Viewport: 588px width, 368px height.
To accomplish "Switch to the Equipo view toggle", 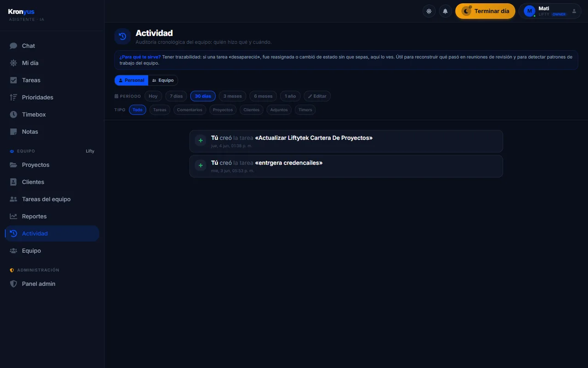I will (x=163, y=80).
